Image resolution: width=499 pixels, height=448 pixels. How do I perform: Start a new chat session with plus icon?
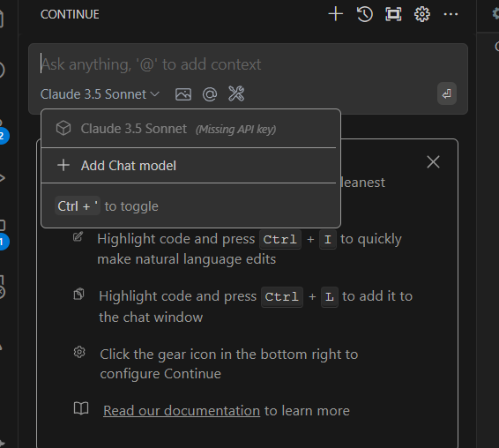[335, 14]
